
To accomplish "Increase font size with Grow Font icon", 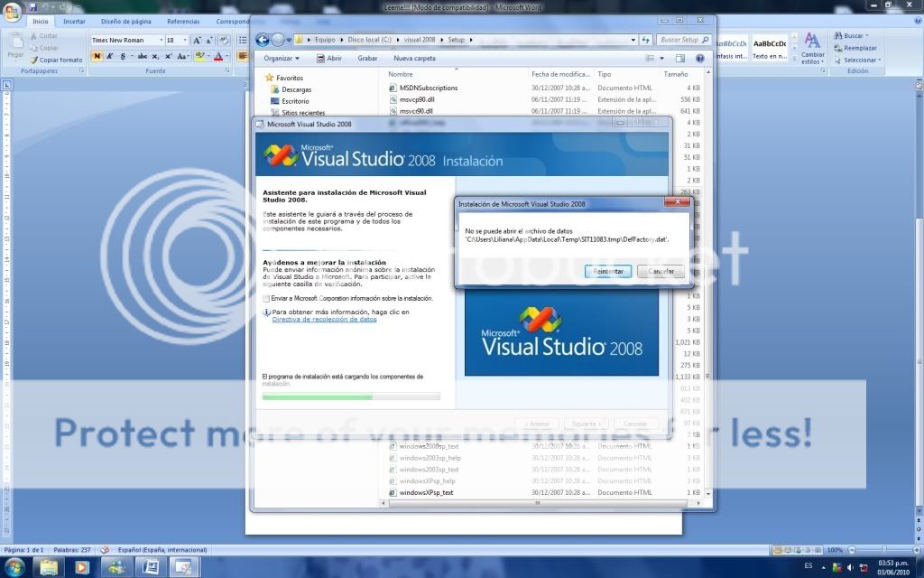I will pos(197,40).
